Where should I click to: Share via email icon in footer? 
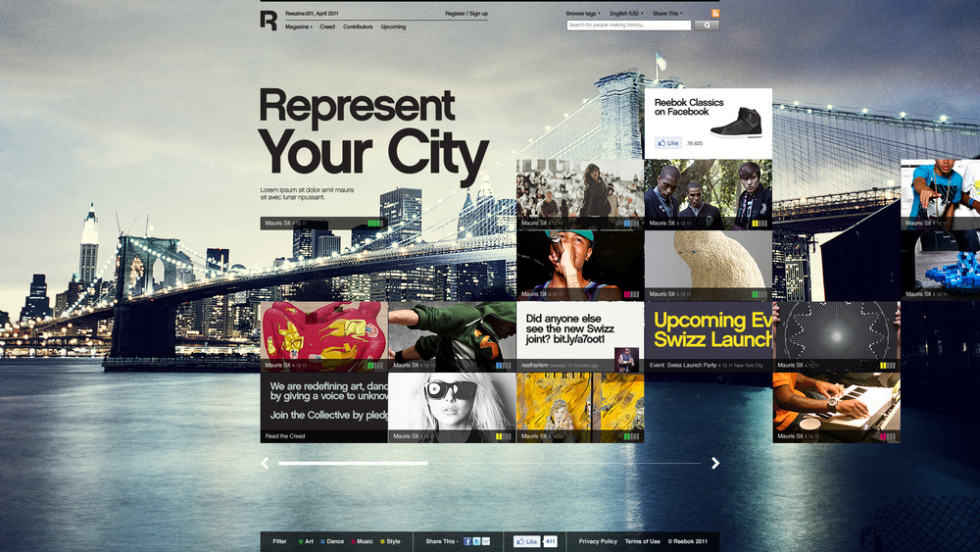pyautogui.click(x=486, y=541)
